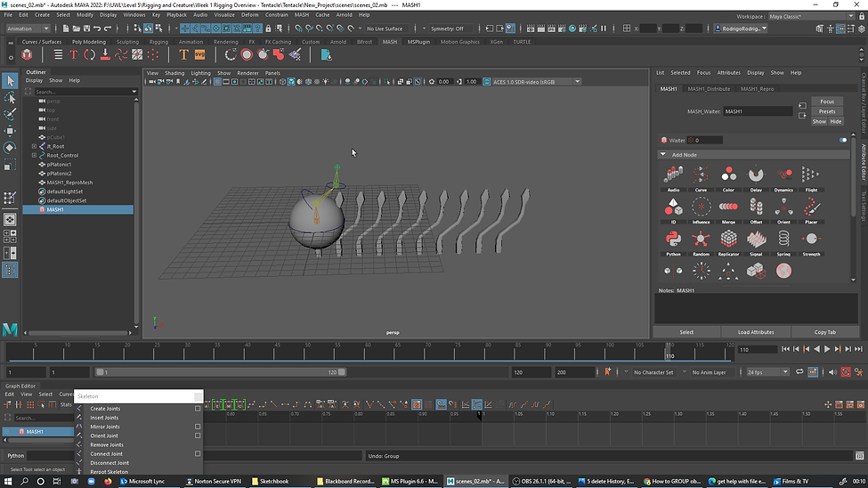Toggle sound on timeline
The height and width of the screenshot is (488, 868).
click(x=832, y=372)
